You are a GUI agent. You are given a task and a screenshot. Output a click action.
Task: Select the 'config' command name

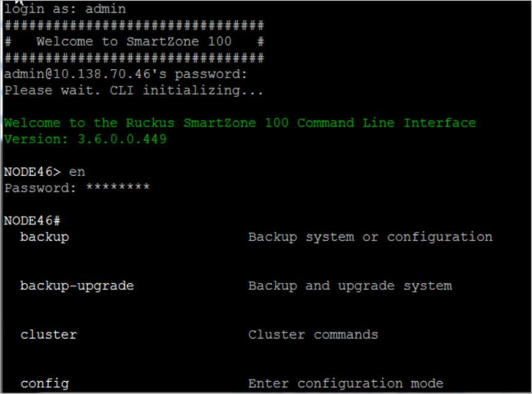44,384
